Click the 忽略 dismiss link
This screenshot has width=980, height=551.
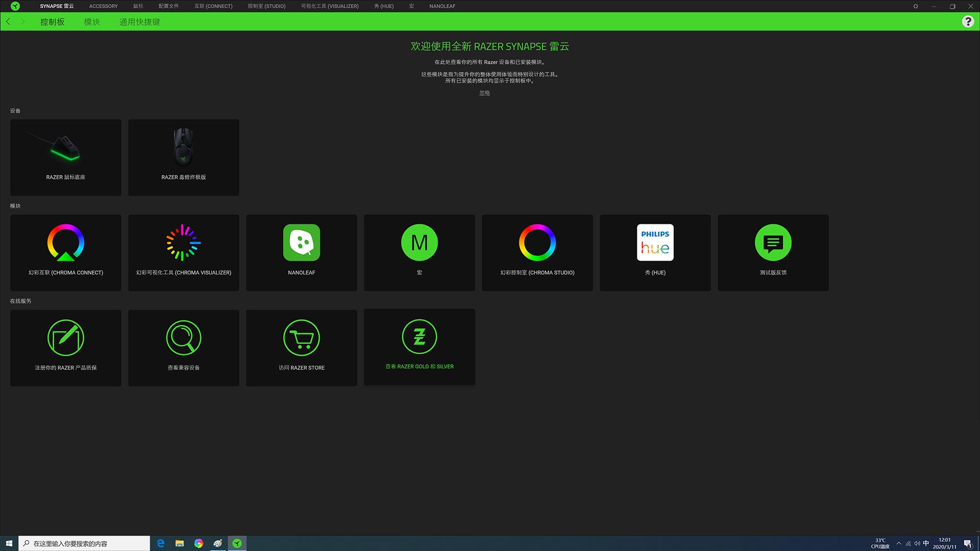[x=484, y=93]
